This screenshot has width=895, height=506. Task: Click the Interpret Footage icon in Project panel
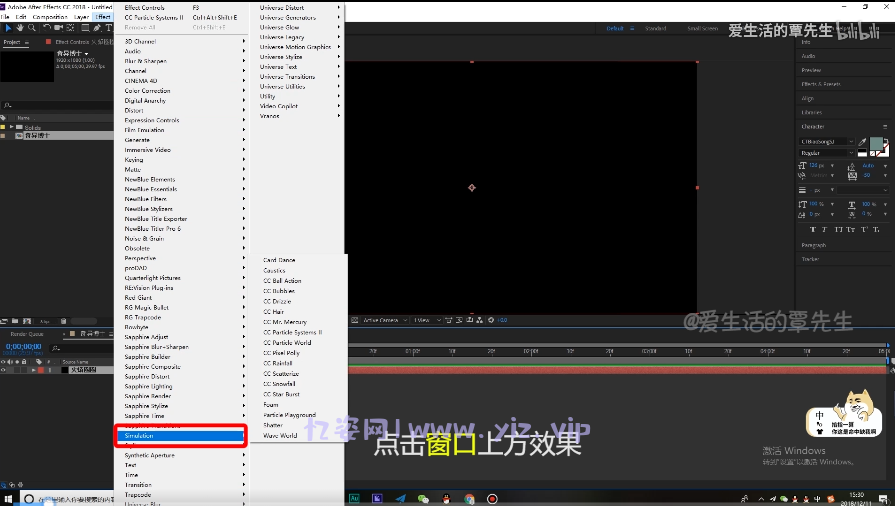point(4,321)
